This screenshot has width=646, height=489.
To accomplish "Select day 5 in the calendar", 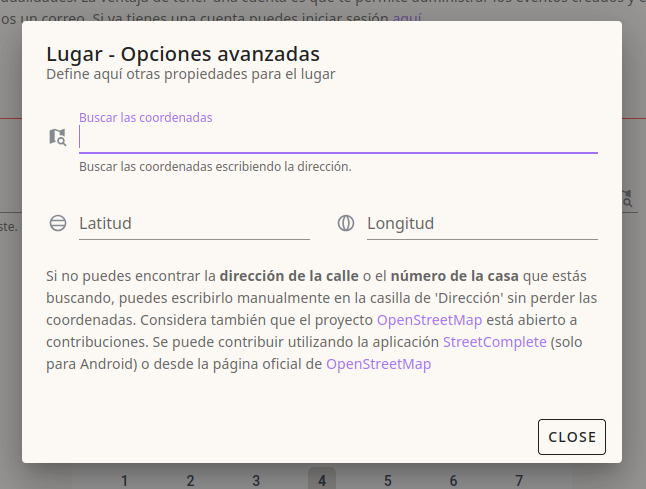I will coord(388,480).
